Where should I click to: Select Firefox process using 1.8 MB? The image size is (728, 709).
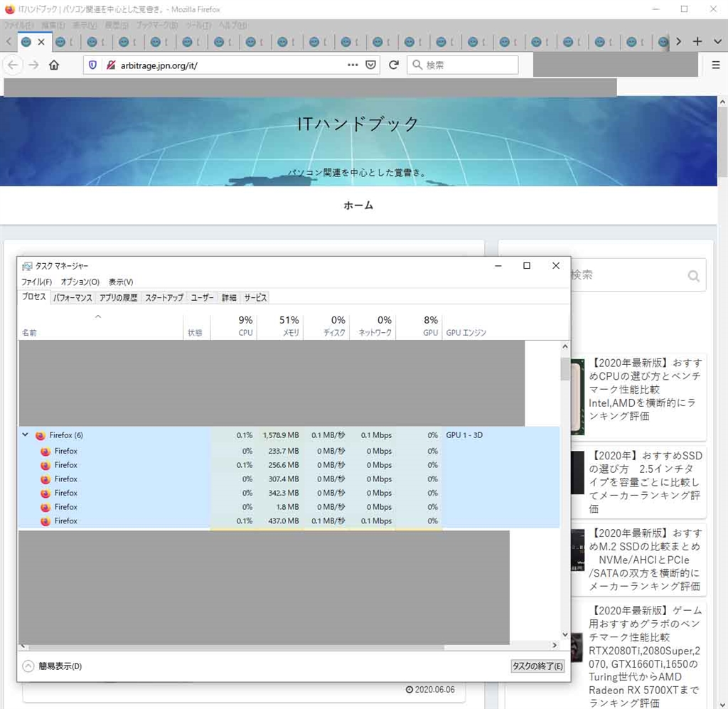[289, 506]
